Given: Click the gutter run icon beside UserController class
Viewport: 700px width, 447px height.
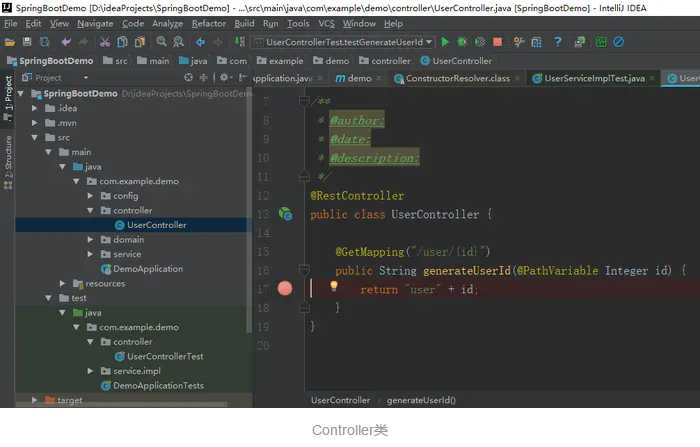Looking at the screenshot, I should click(x=286, y=214).
